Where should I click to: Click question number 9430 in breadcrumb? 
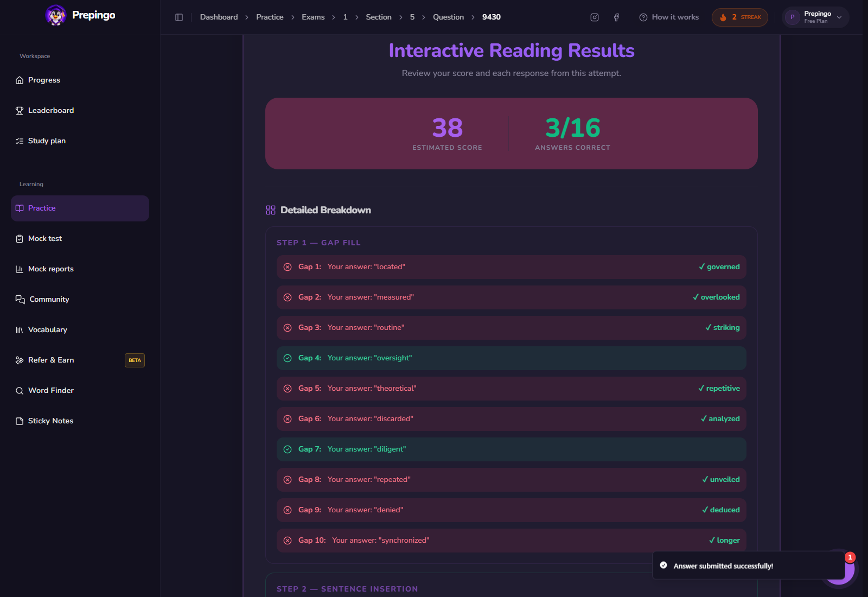tap(492, 17)
